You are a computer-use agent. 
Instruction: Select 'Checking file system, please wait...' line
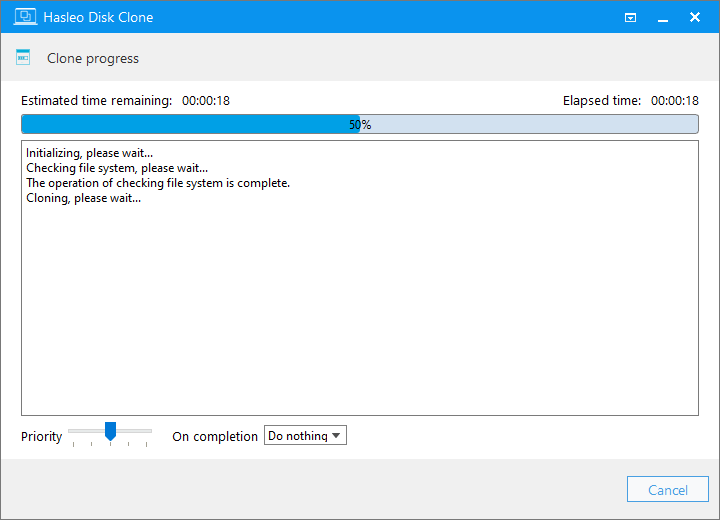[x=117, y=168]
